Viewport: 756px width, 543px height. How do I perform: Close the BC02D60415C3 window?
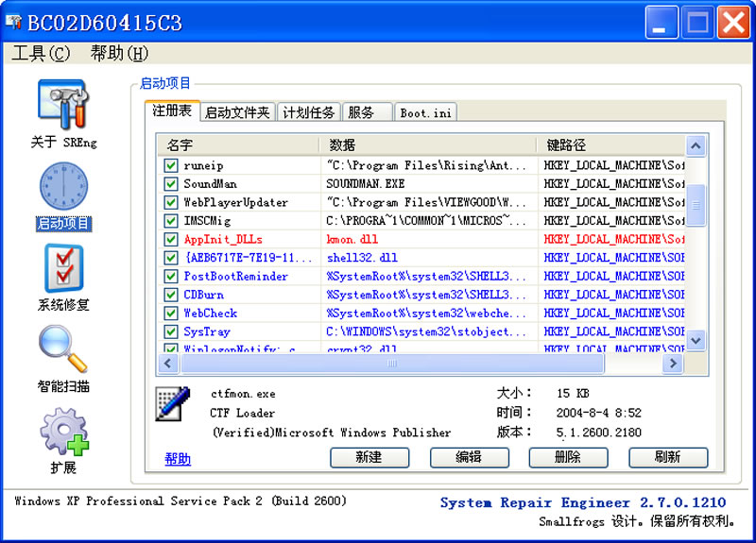(733, 22)
